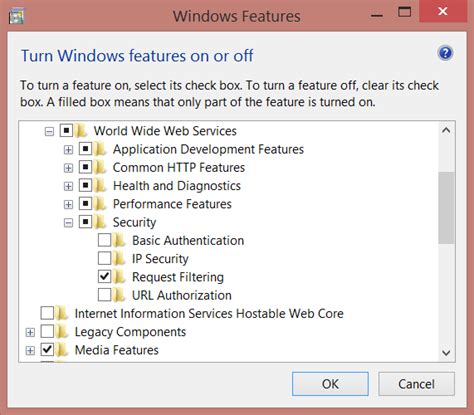Viewport: 474px width, 415px height.
Task: Click the World Wide Web Services folder icon
Action: pyautogui.click(x=81, y=131)
